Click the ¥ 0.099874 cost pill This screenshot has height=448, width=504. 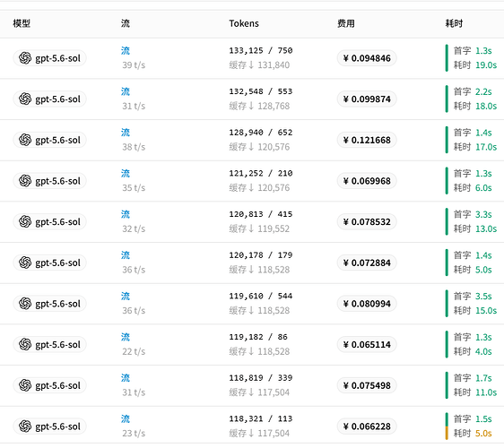[367, 99]
